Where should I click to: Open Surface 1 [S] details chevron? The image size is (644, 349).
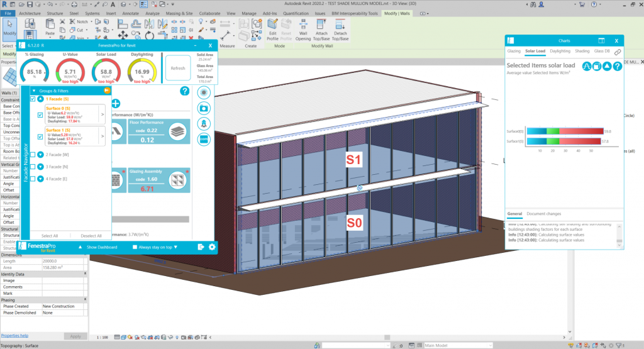pos(103,136)
